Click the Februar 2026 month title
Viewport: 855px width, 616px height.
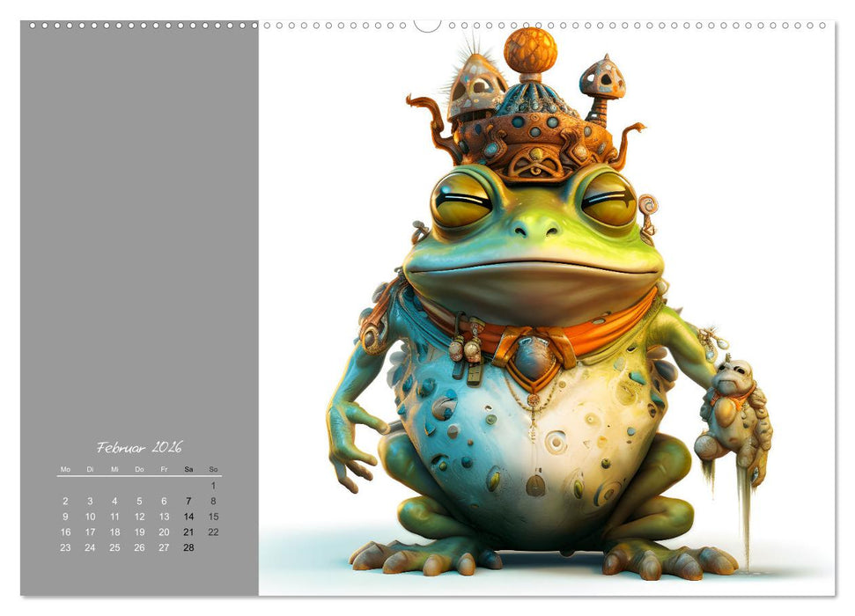[x=141, y=445]
